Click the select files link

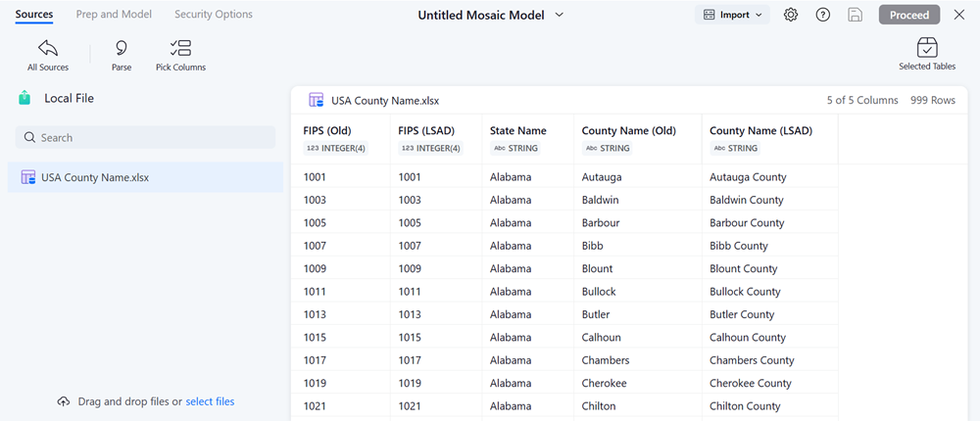210,401
